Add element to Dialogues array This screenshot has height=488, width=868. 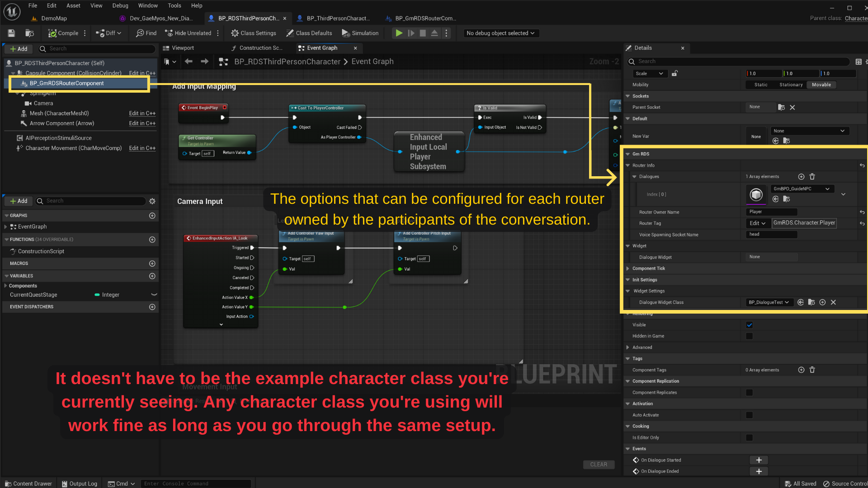click(x=801, y=177)
